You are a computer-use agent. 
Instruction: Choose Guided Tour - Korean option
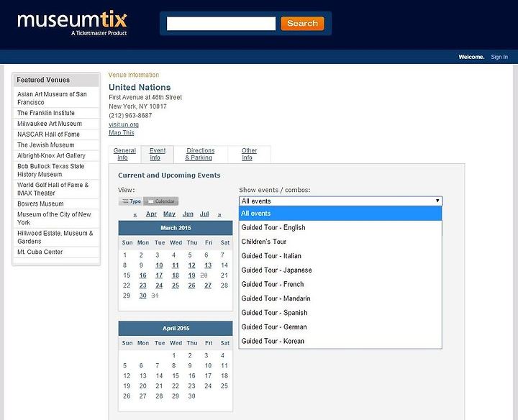click(x=340, y=341)
